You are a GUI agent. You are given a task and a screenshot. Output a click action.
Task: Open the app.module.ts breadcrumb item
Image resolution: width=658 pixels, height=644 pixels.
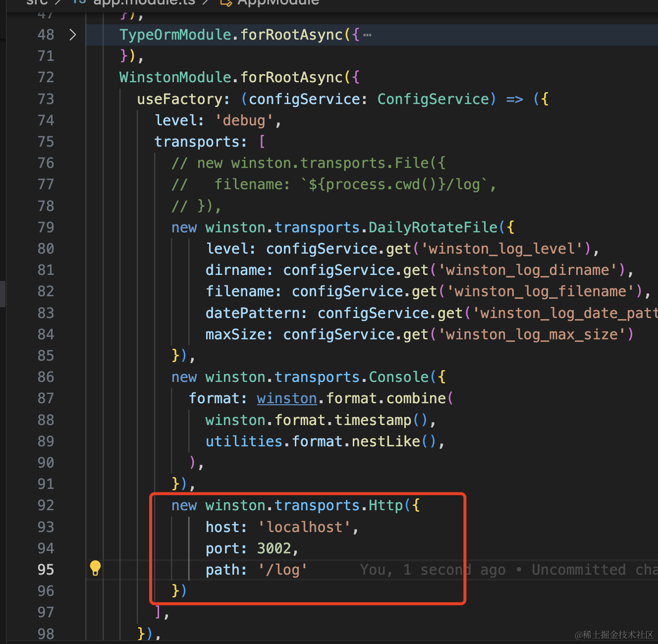click(x=144, y=2)
